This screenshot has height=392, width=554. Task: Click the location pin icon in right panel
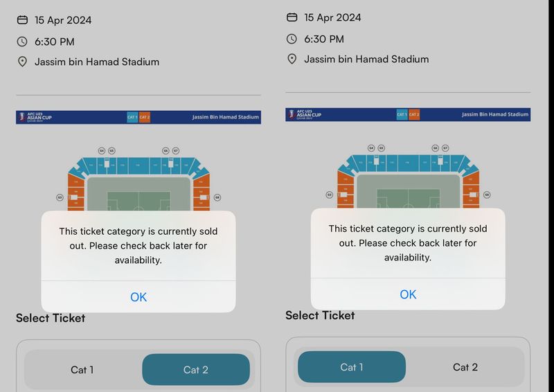point(292,59)
